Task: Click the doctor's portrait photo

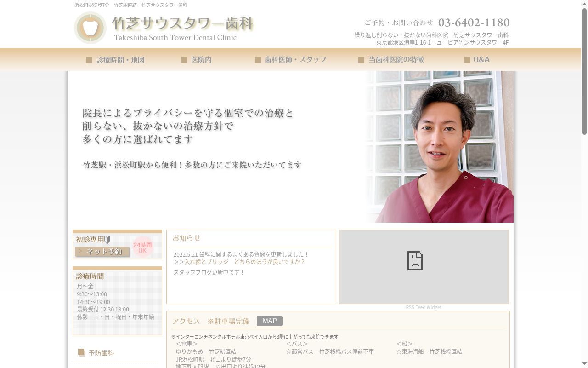Action: pyautogui.click(x=440, y=147)
